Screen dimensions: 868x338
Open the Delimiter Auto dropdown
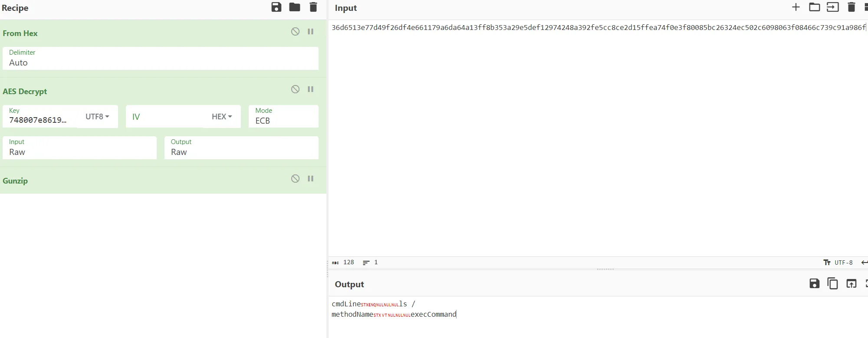(160, 59)
